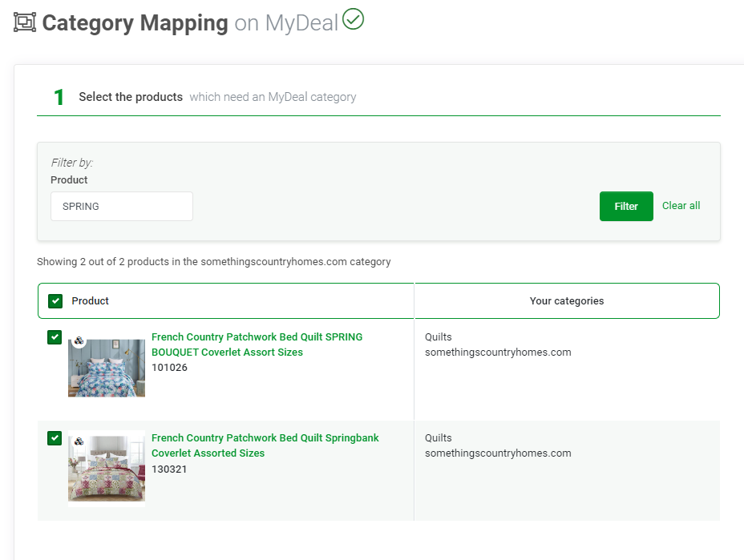The width and height of the screenshot is (744, 560).
Task: Click Quilts category in Springbank row
Action: pos(439,438)
